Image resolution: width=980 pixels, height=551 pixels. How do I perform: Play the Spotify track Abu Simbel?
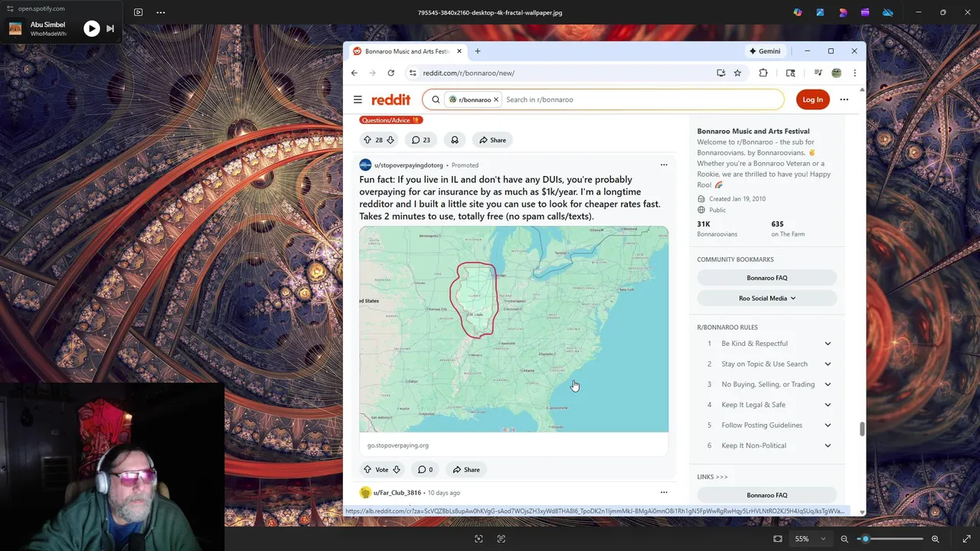[x=91, y=29]
